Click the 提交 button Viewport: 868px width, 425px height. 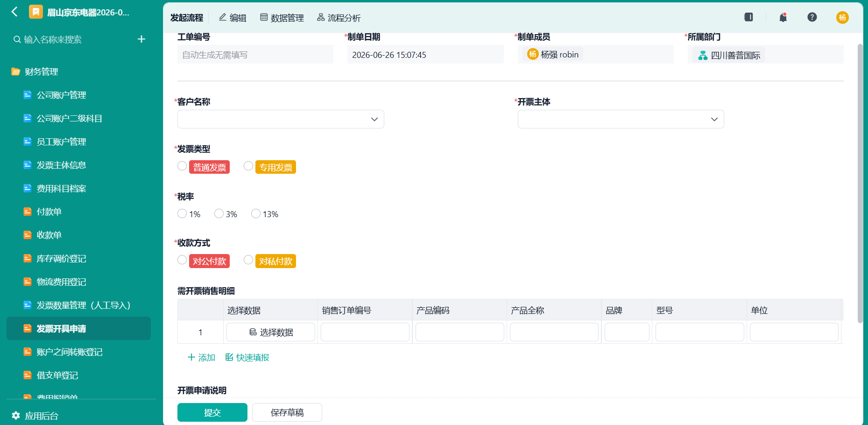212,412
